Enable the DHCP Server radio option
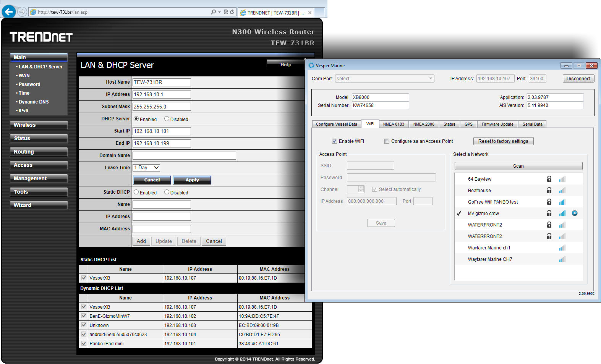 click(x=136, y=119)
